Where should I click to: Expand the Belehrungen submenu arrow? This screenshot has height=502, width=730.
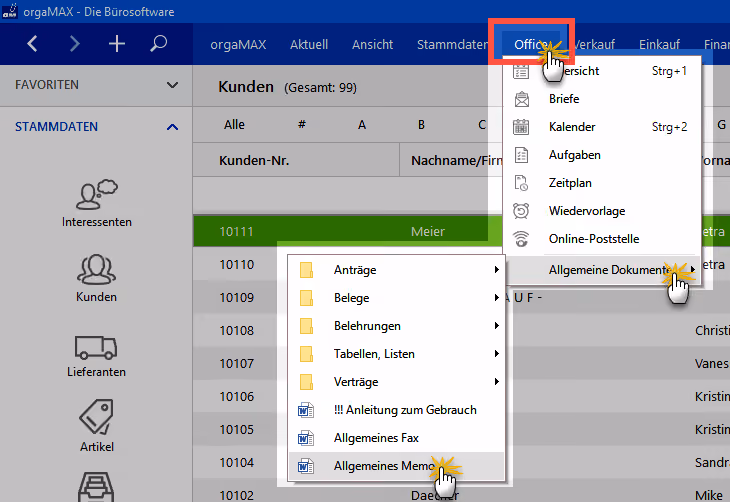click(497, 326)
